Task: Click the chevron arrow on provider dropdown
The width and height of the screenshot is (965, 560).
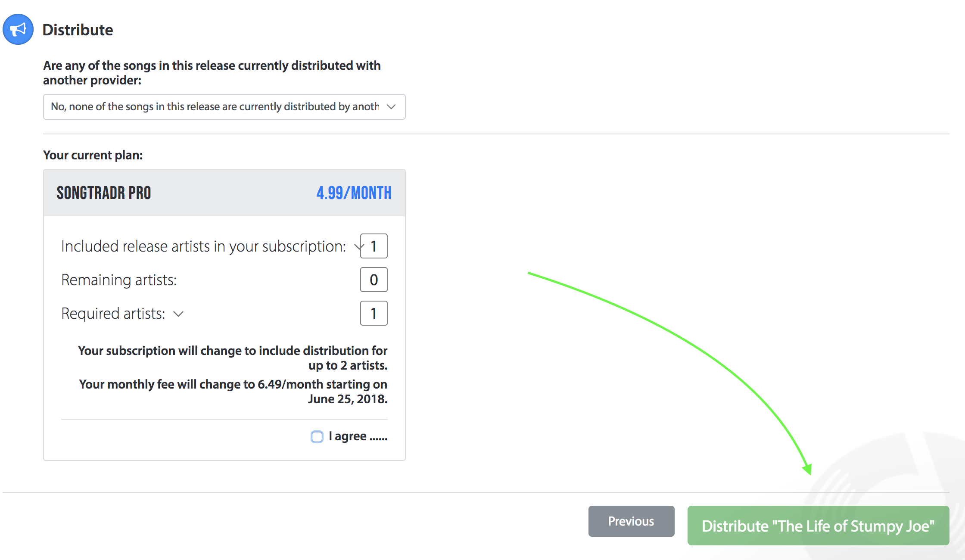Action: pyautogui.click(x=391, y=107)
